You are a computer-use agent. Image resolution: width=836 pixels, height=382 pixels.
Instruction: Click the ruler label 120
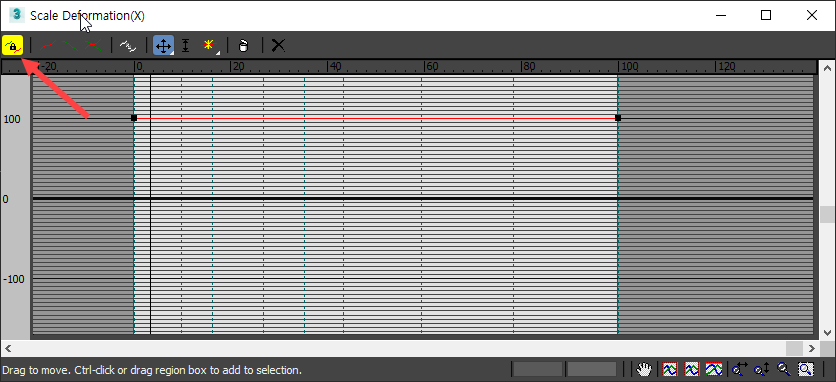coord(726,67)
